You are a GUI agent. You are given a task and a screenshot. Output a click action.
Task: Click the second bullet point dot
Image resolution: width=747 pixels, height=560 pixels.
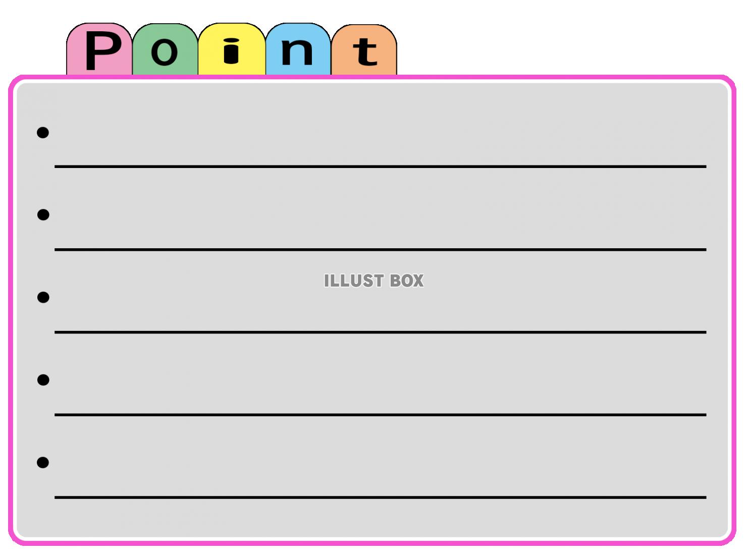click(x=43, y=215)
